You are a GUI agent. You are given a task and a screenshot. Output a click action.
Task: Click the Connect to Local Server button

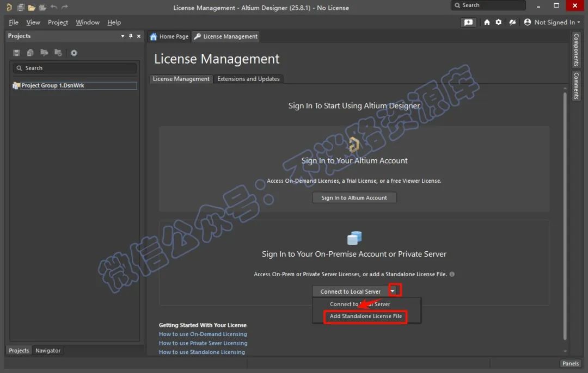350,291
